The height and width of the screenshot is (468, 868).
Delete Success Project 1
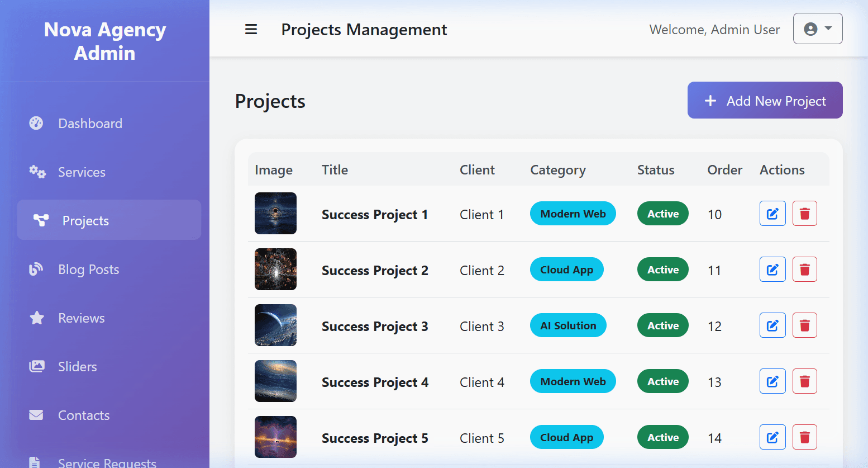pos(805,214)
